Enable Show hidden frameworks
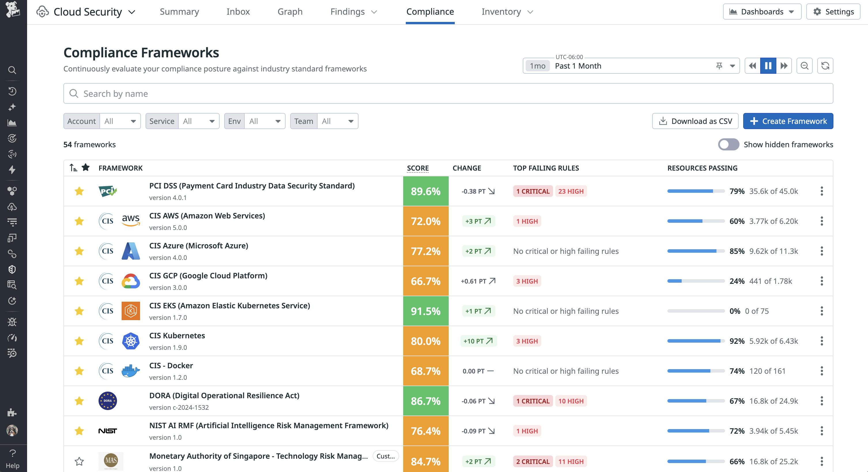868x472 pixels. [729, 145]
